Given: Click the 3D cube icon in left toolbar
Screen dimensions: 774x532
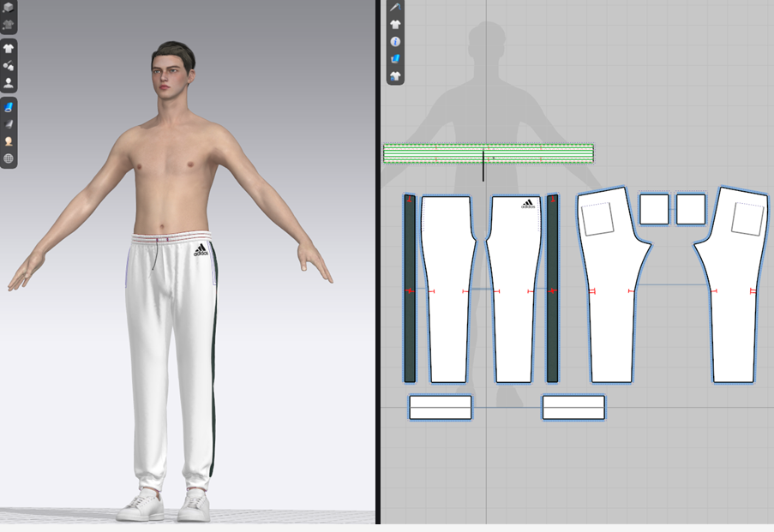Looking at the screenshot, I should tap(9, 8).
